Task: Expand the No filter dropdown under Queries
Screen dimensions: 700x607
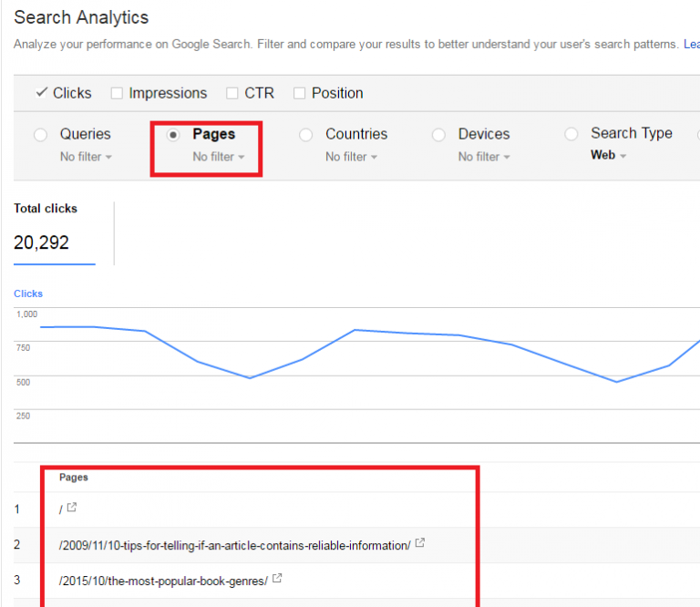Action: point(86,157)
